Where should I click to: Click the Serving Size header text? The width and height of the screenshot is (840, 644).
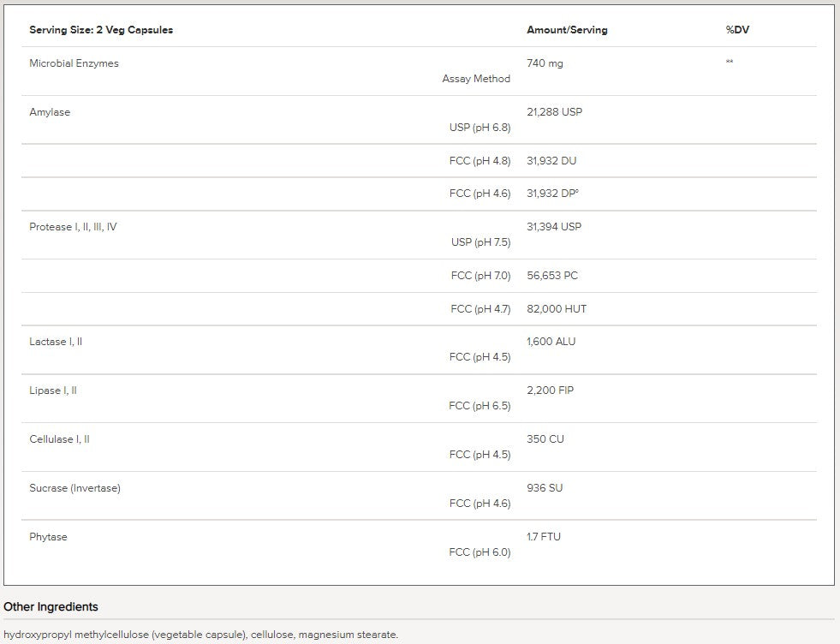click(101, 30)
